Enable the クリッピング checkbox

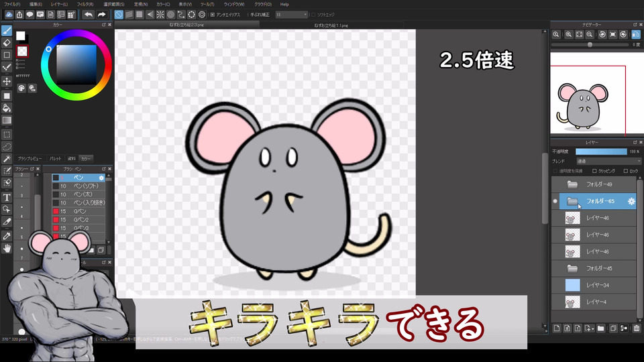click(x=594, y=171)
